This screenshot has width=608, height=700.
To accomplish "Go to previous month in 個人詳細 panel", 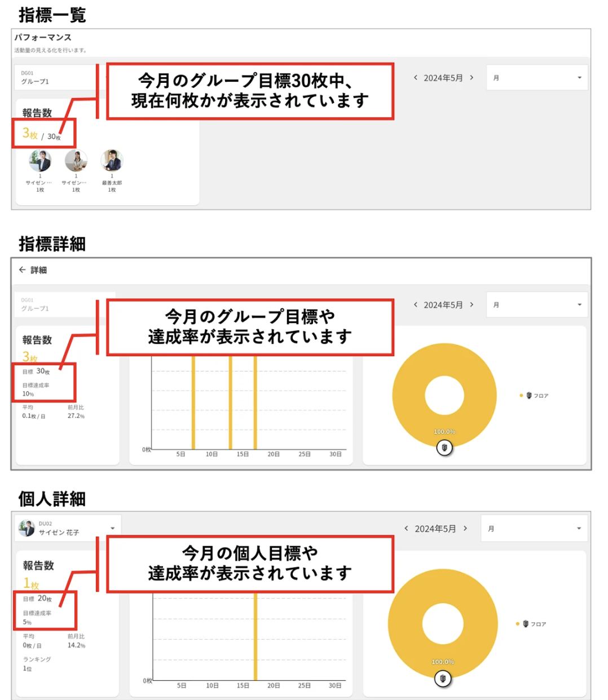I will (406, 529).
